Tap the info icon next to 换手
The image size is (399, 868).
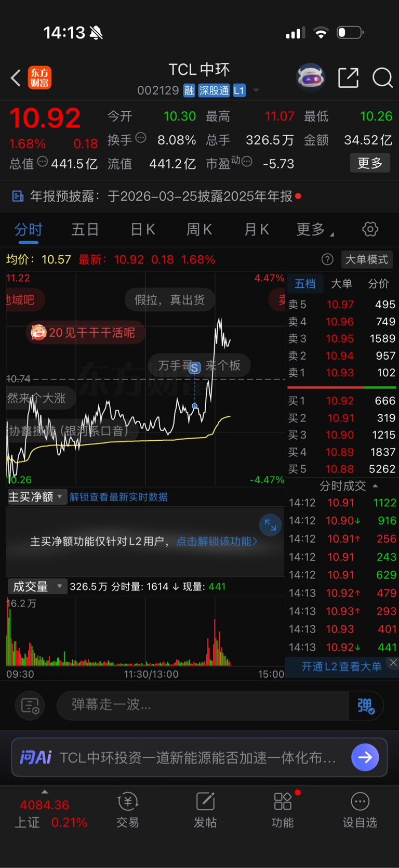(141, 138)
